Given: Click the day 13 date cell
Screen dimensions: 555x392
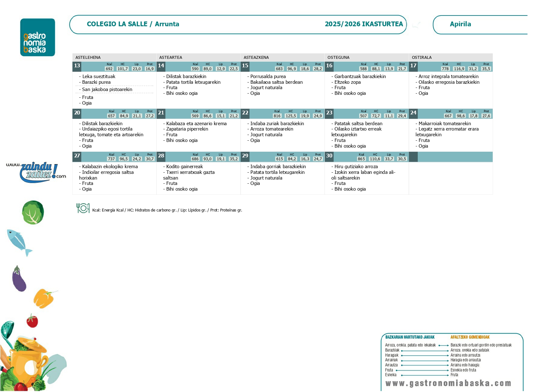Looking at the screenshot, I should pos(77,66).
